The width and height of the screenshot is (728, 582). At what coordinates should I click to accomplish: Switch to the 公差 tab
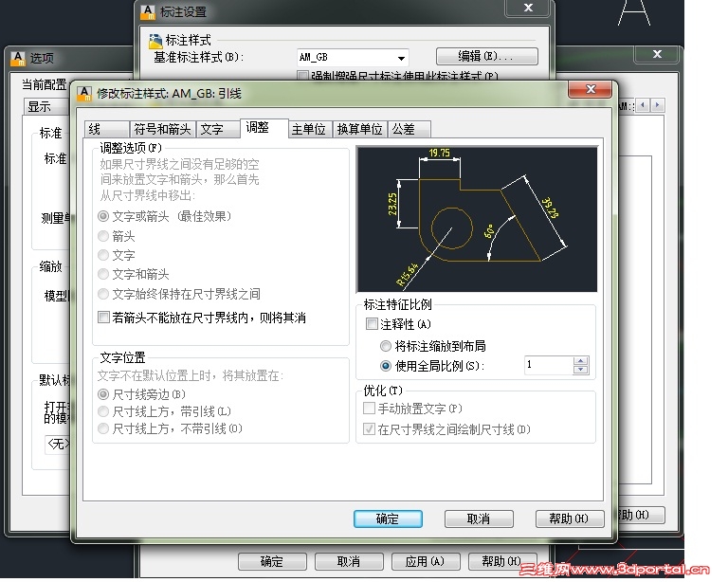point(409,129)
